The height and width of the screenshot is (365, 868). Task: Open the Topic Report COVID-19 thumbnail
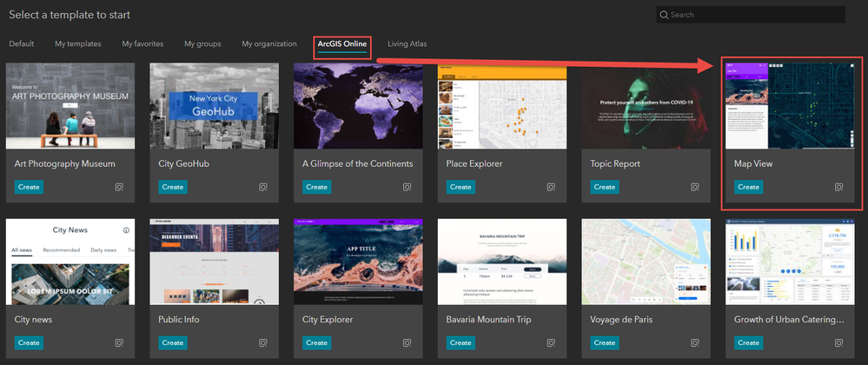(646, 106)
